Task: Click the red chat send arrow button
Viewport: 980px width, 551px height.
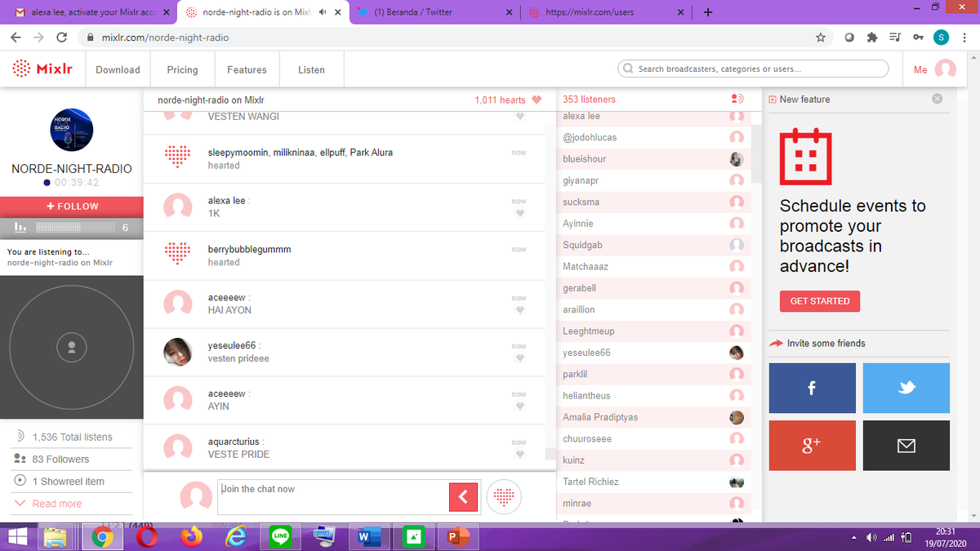Action: [x=463, y=495]
